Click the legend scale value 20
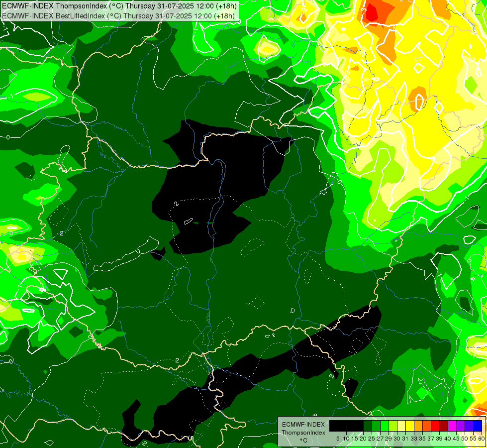The width and height of the screenshot is (487, 448). coord(364,439)
